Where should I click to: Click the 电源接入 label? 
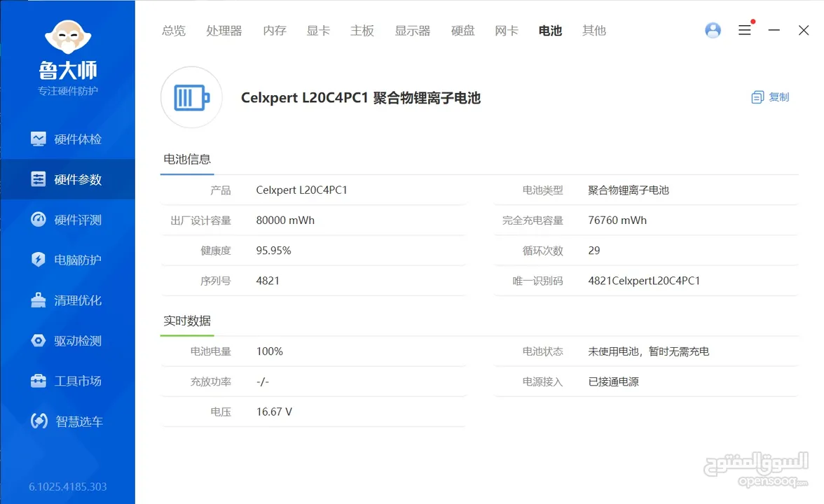[543, 381]
